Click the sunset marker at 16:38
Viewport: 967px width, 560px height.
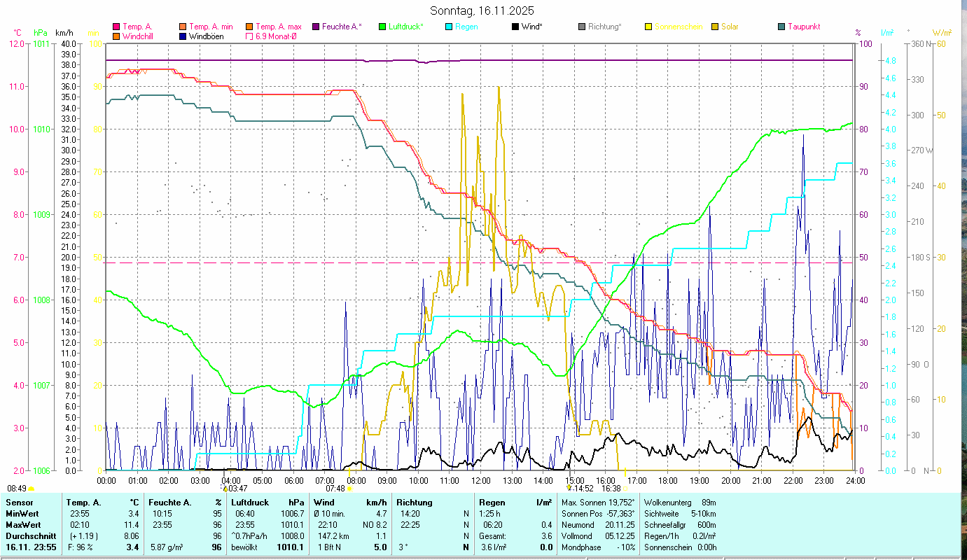coord(625,489)
